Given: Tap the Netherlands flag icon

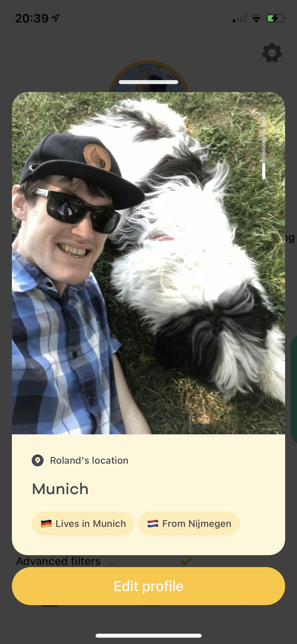Looking at the screenshot, I should tap(153, 523).
